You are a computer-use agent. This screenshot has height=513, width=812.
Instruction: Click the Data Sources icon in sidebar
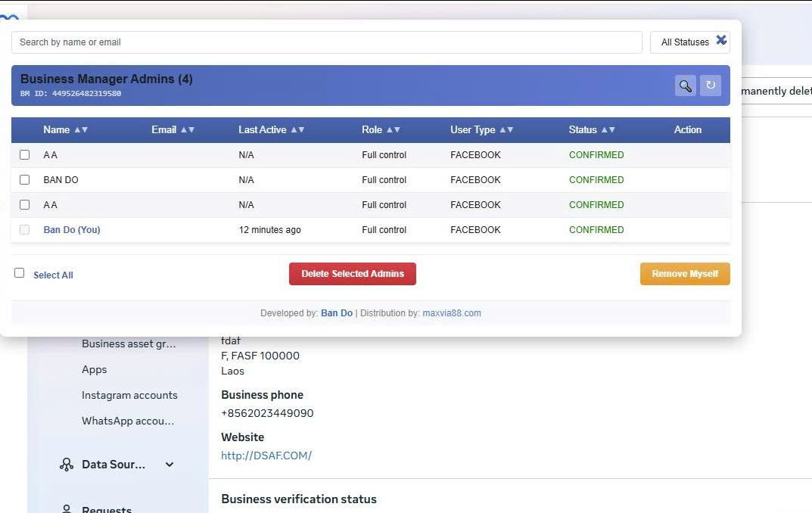pyautogui.click(x=67, y=465)
